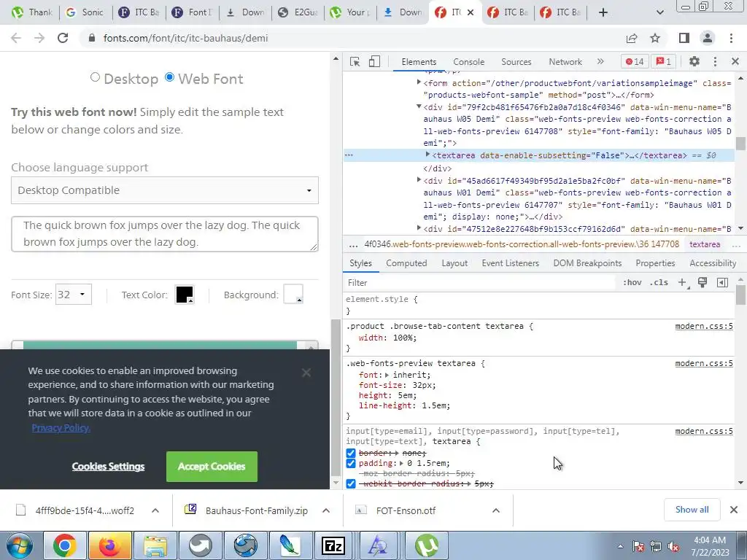Open DevTools customize three-dot menu
This screenshot has height=560, width=747.
pyautogui.click(x=715, y=61)
